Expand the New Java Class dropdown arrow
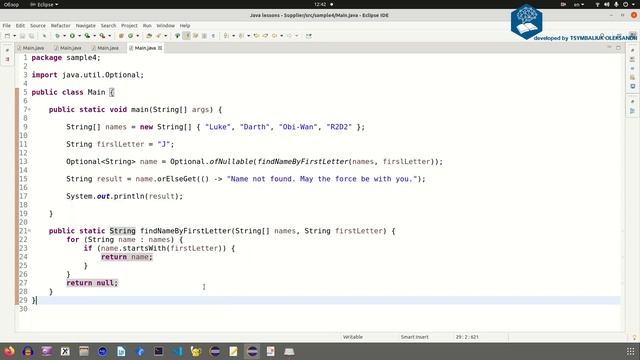 138,36
